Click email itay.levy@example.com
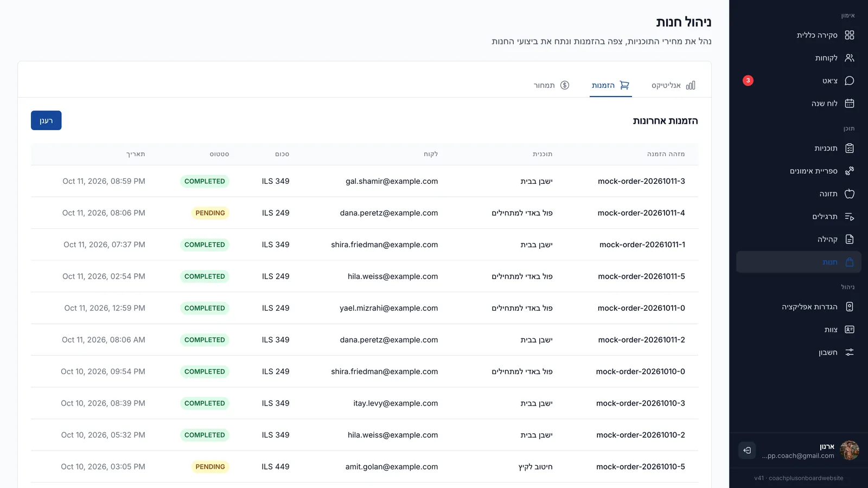The image size is (868, 488). coord(395,403)
